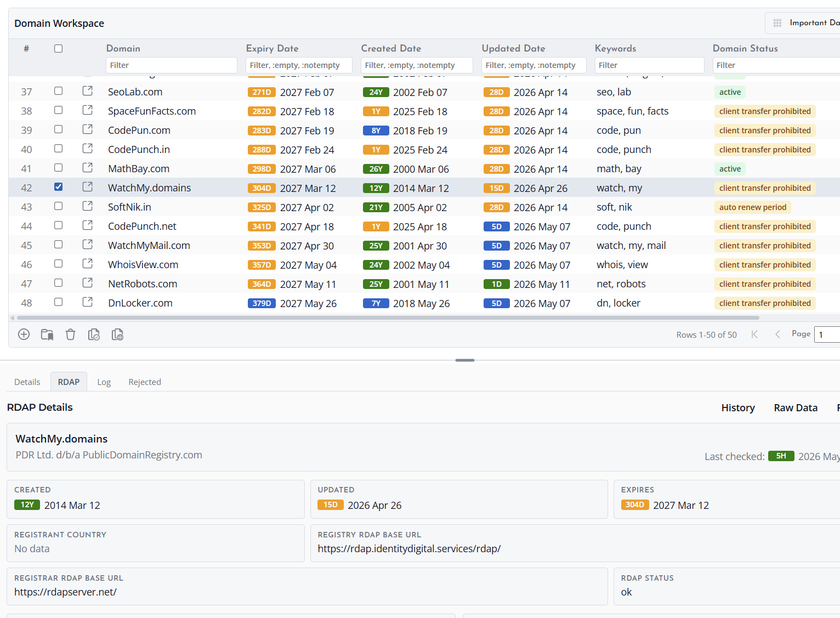The height and width of the screenshot is (618, 840).
Task: Click the 'Rows 1-50 of 50' text
Action: (x=706, y=334)
